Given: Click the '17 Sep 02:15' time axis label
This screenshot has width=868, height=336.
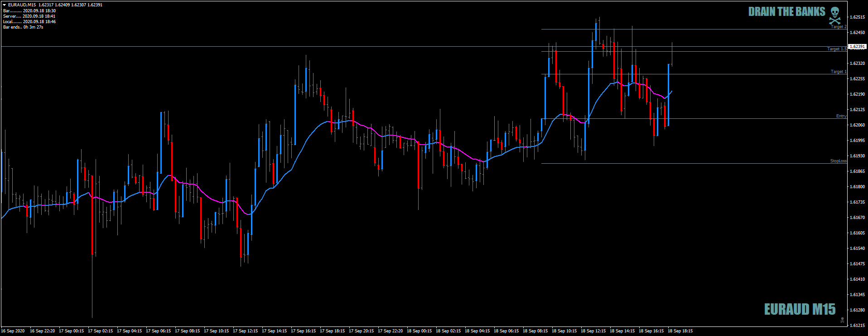Looking at the screenshot, I should point(101,331).
